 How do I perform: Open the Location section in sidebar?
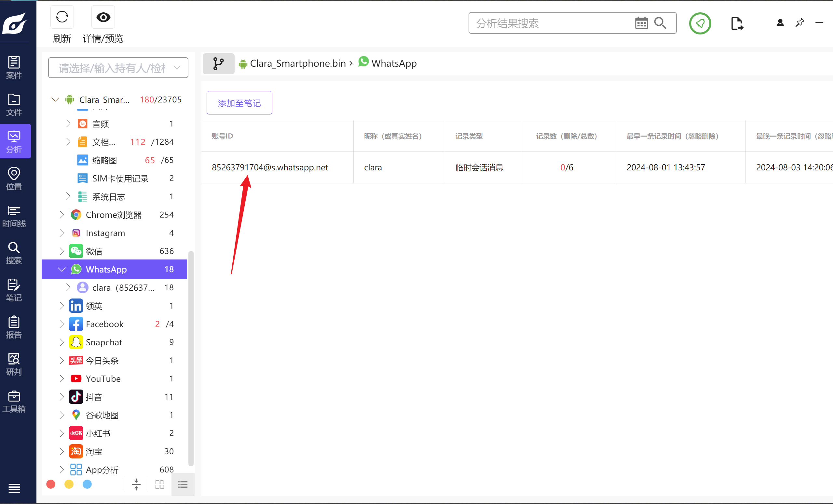pyautogui.click(x=14, y=179)
